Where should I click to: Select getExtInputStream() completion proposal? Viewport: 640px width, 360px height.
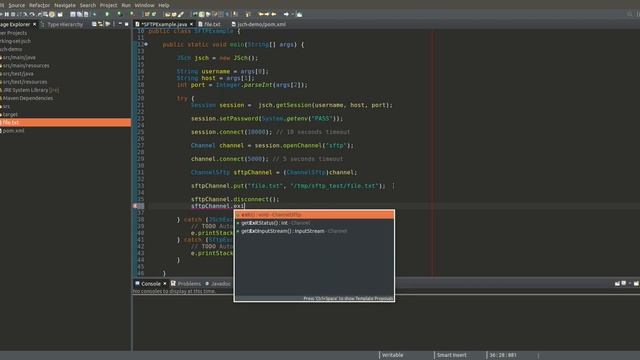(x=314, y=231)
